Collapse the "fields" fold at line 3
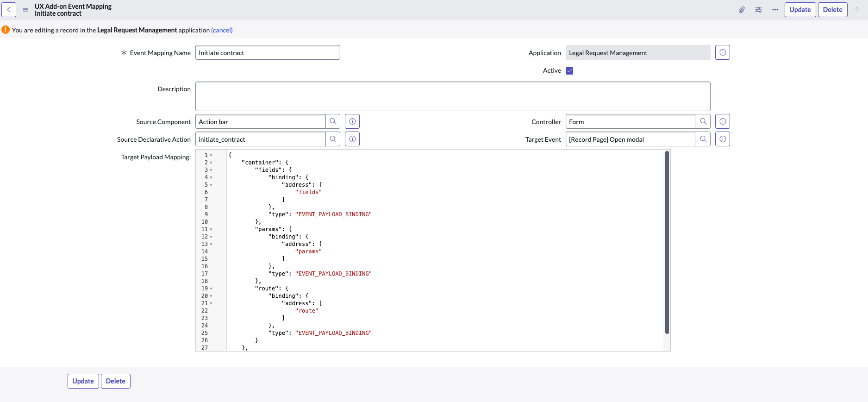Image resolution: width=868 pixels, height=402 pixels. pyautogui.click(x=211, y=170)
